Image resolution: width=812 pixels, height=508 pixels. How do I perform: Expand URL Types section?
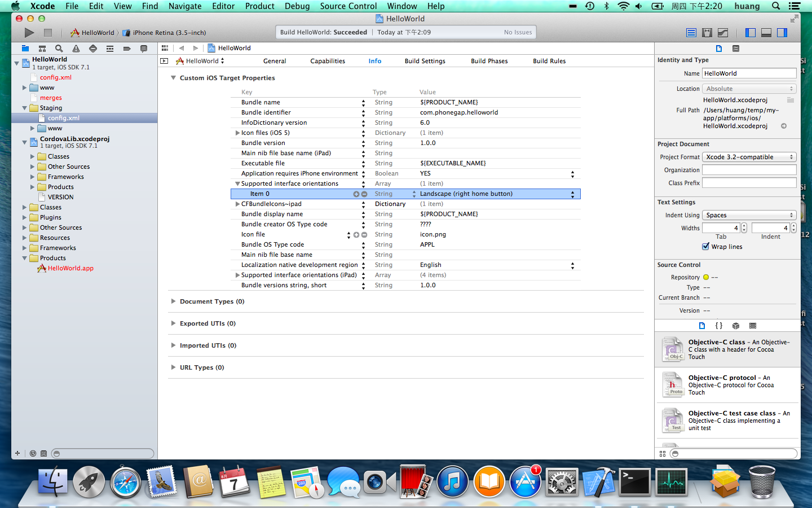point(173,367)
